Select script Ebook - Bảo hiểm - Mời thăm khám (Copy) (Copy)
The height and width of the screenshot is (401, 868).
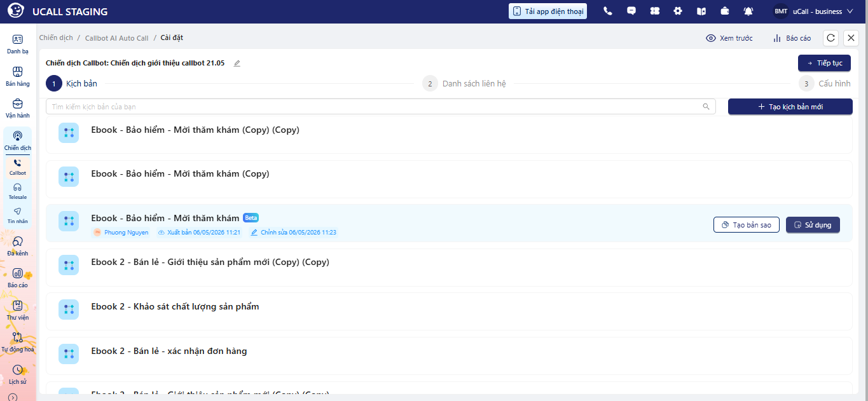click(449, 134)
